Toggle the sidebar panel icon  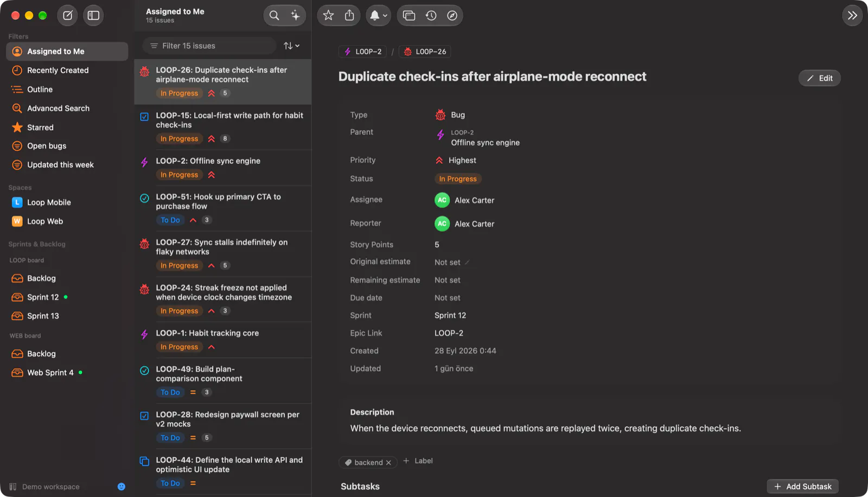[93, 15]
